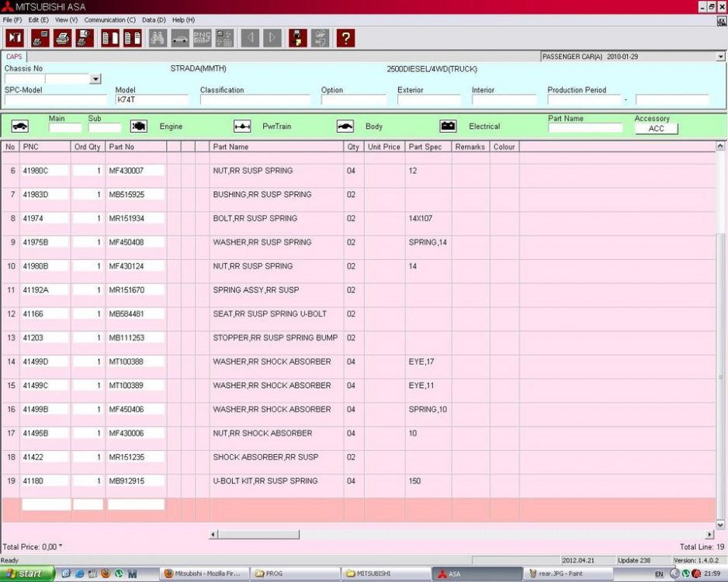Screen dimensions: 728x582
Task: Click the second two-page layout toolbar icon
Action: coord(132,37)
